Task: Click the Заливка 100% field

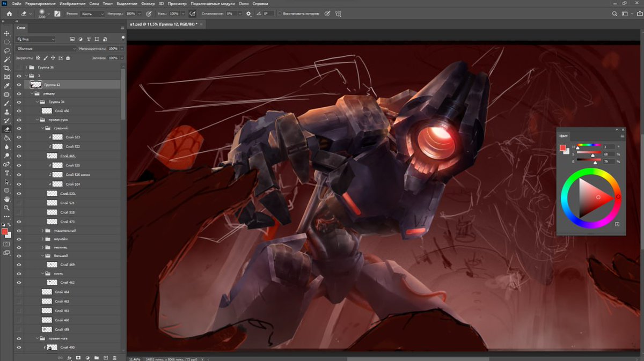Action: (x=113, y=57)
